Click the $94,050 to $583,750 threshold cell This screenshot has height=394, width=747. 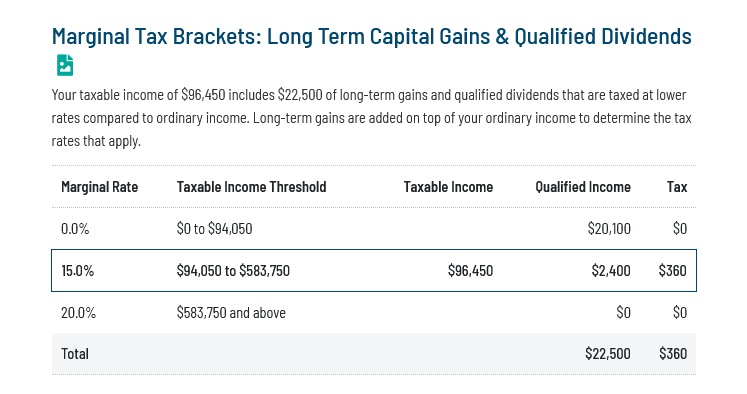(233, 271)
